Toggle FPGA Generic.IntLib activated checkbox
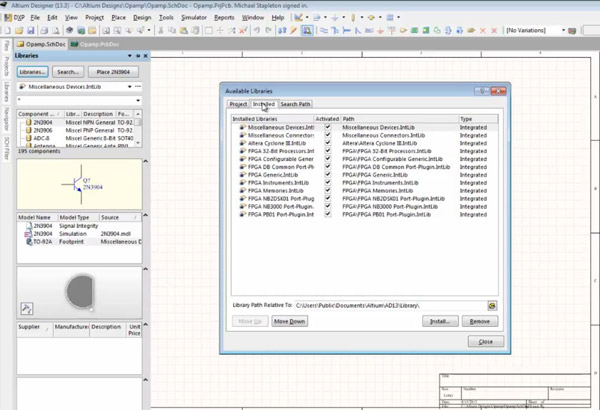600x410 pixels. (x=328, y=174)
